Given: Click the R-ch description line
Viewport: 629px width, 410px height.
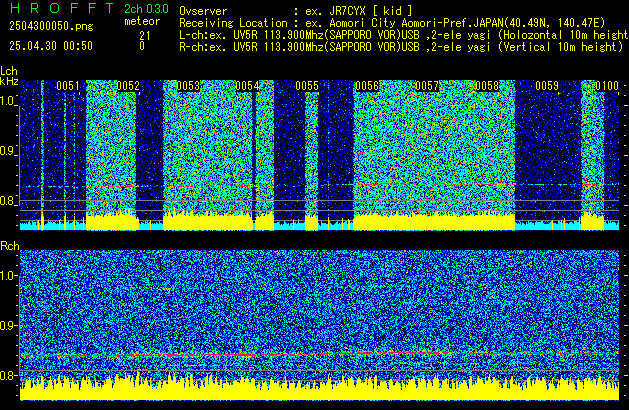Looking at the screenshot, I should click(x=401, y=47).
